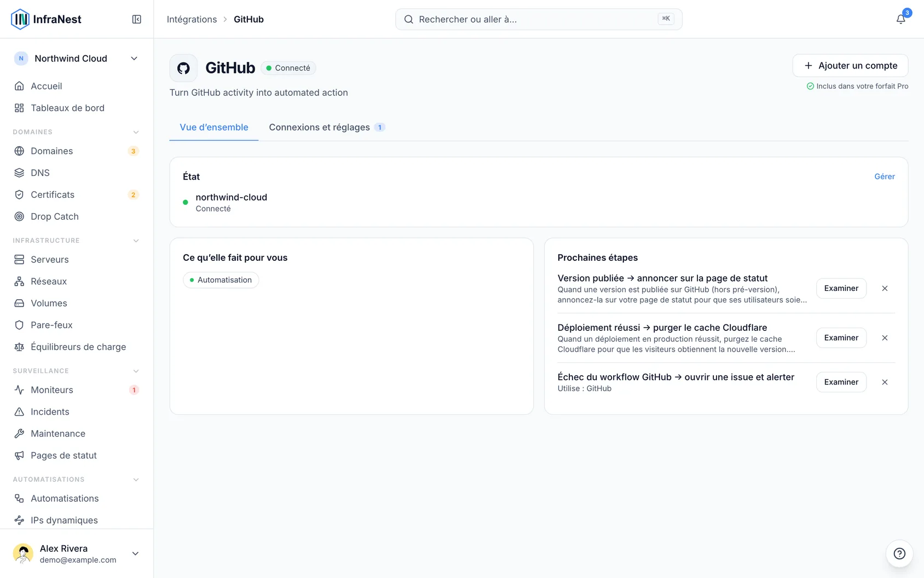
Task: Open Incidents warning item
Action: [x=77, y=411]
